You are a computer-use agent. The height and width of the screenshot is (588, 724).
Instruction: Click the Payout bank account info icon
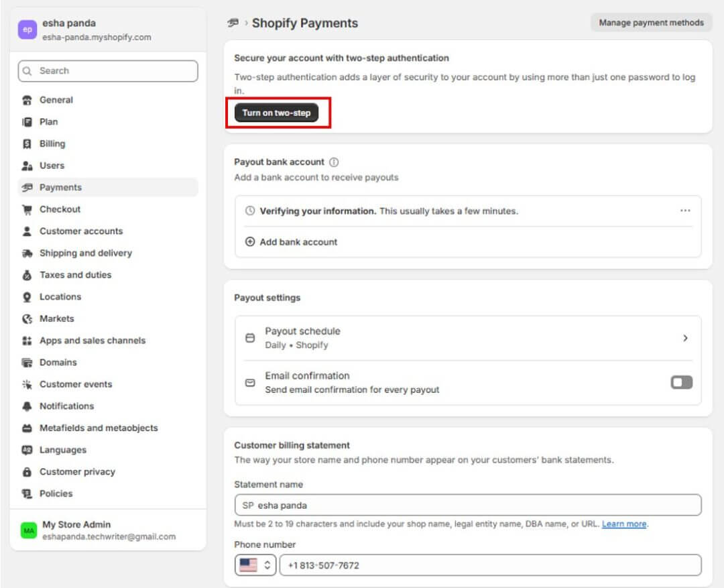(x=334, y=161)
